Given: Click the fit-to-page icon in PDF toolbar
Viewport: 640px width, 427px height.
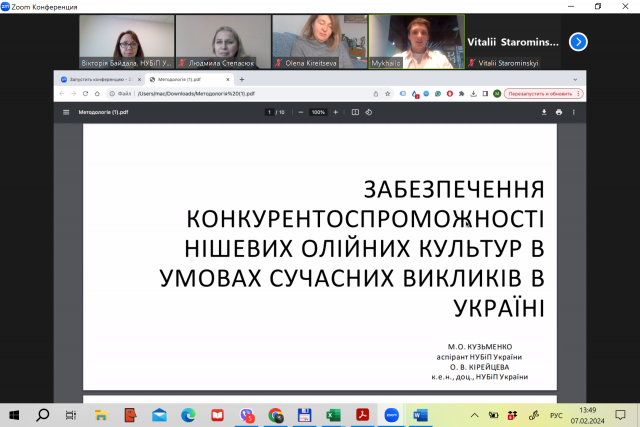Looking at the screenshot, I should (x=355, y=112).
